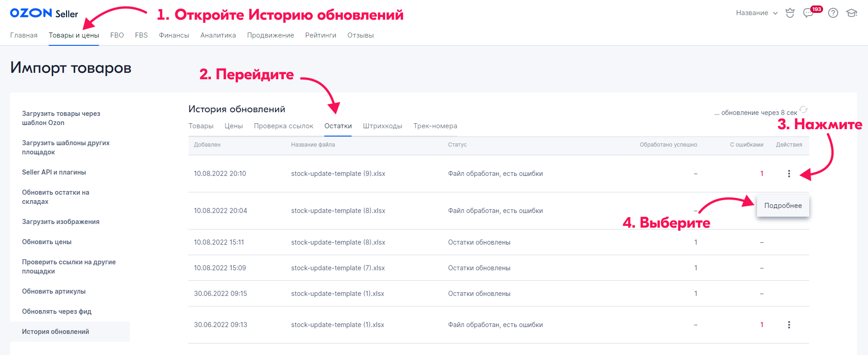Navigate to Аналитика in top menu
868x355 pixels.
coord(218,35)
